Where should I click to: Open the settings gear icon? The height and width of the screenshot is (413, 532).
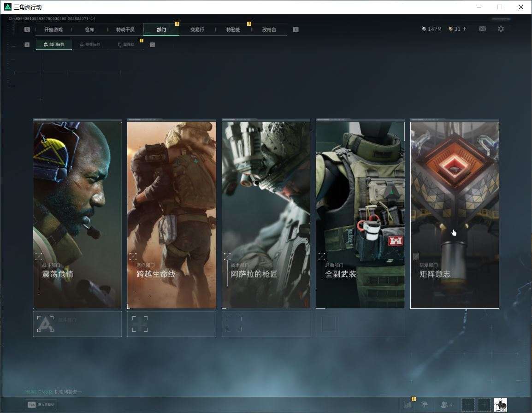(x=501, y=29)
